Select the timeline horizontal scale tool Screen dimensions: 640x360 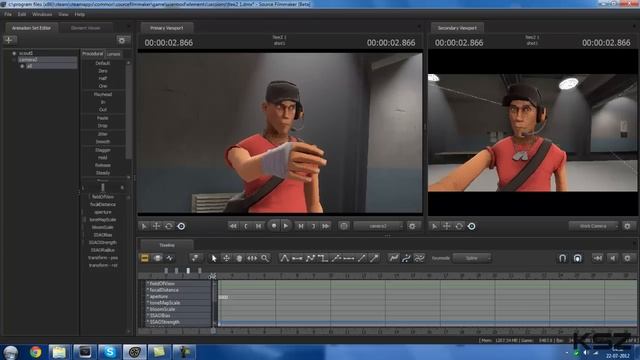[252, 258]
